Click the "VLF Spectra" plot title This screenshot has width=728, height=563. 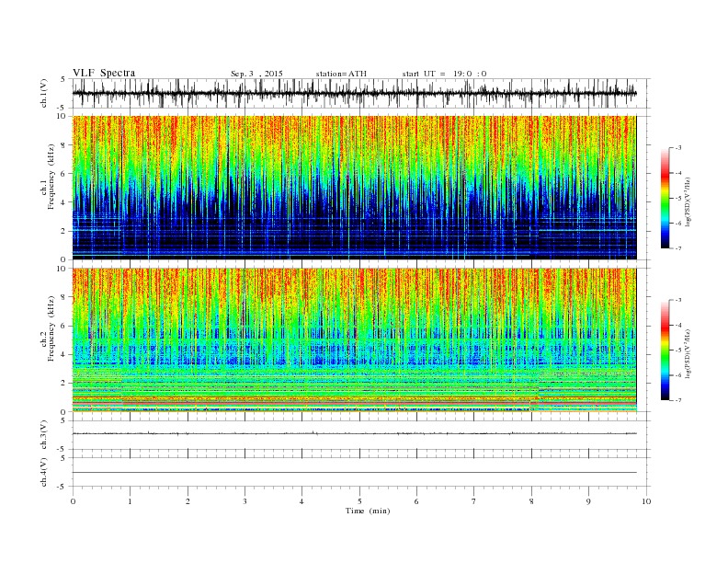[x=104, y=73]
